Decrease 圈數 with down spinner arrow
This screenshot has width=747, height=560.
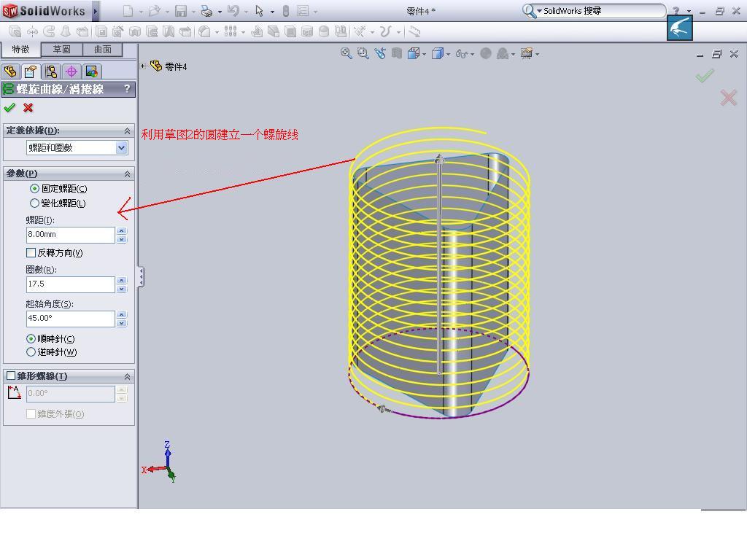[122, 289]
